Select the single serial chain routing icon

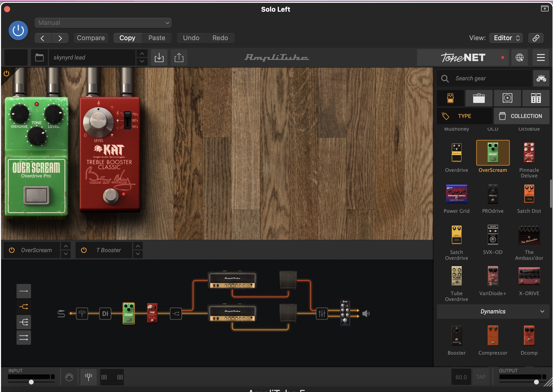24,291
